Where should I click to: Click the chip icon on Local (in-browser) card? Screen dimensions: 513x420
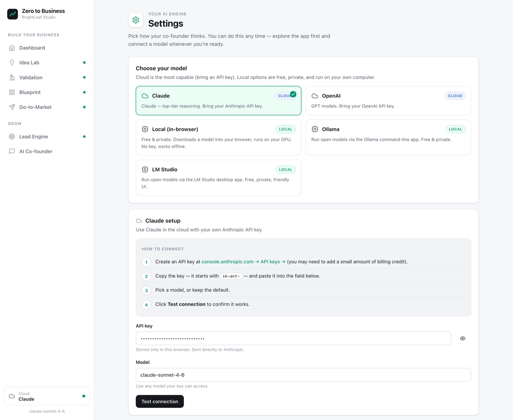click(x=145, y=129)
